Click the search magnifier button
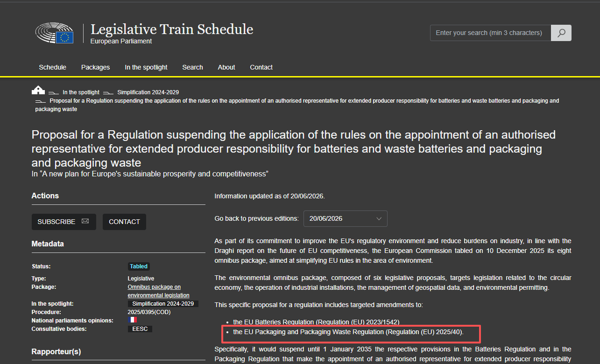 click(x=561, y=33)
